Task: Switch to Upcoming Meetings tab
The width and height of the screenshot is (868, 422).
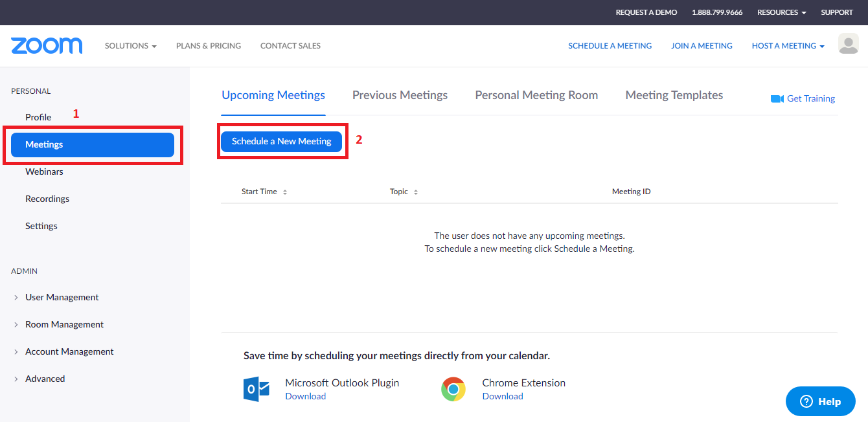Action: tap(273, 95)
